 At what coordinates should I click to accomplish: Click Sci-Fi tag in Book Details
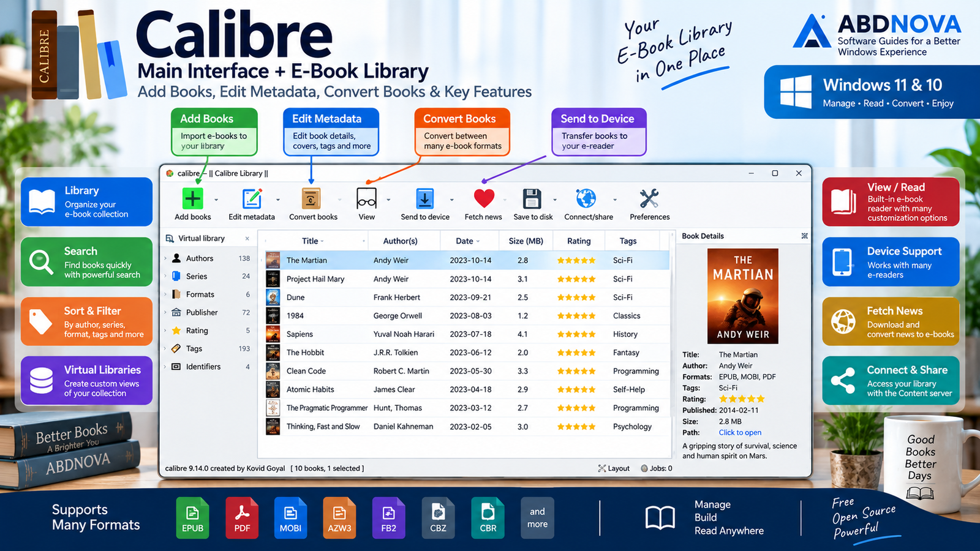(x=728, y=388)
